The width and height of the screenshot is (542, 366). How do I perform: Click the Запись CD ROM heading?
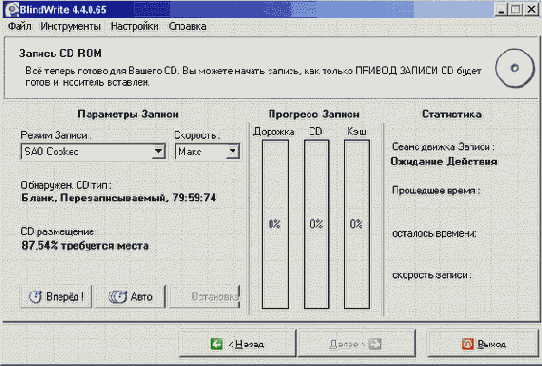(60, 53)
